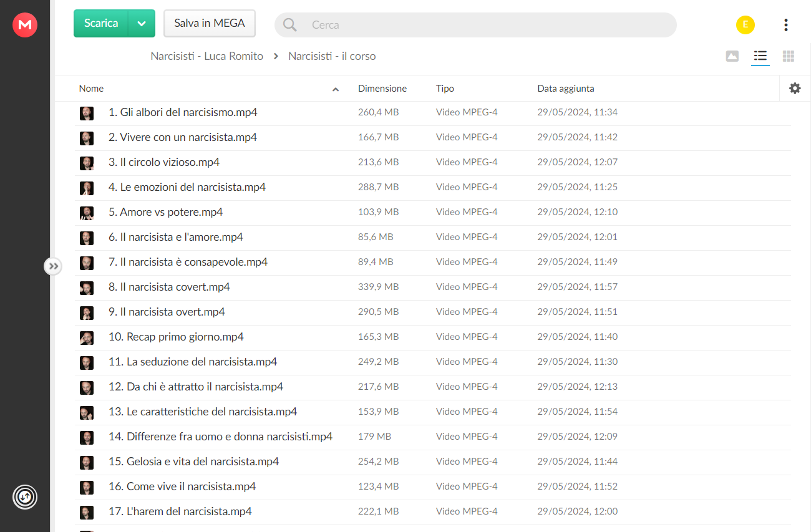The height and width of the screenshot is (532, 811).
Task: Go to Narcisisti - Luca Romito breadcrumb
Action: click(206, 56)
